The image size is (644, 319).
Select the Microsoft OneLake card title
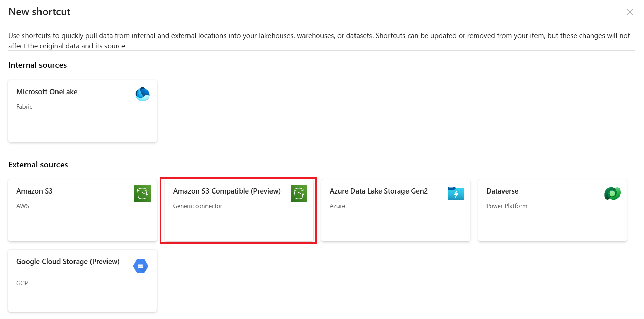click(47, 92)
